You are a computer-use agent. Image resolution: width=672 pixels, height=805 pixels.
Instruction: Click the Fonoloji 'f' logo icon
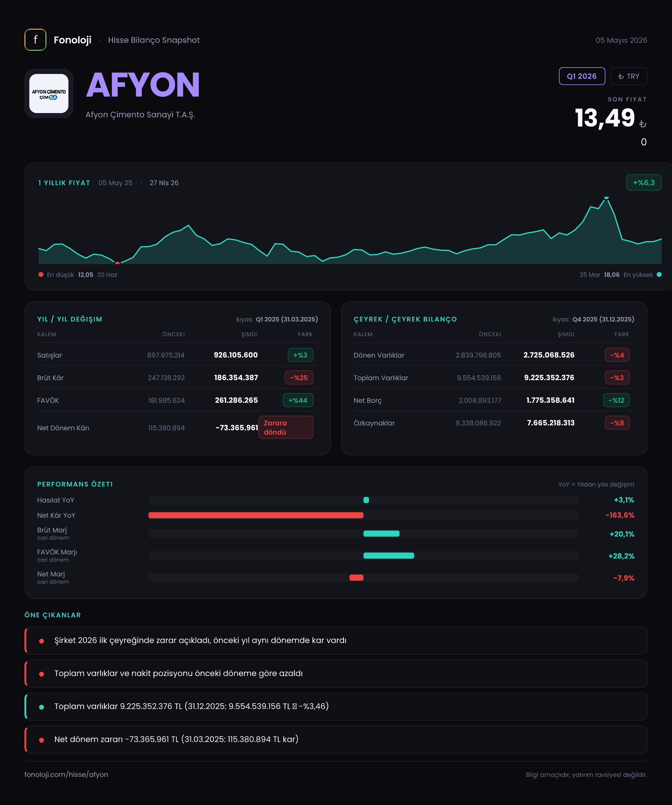pyautogui.click(x=35, y=40)
